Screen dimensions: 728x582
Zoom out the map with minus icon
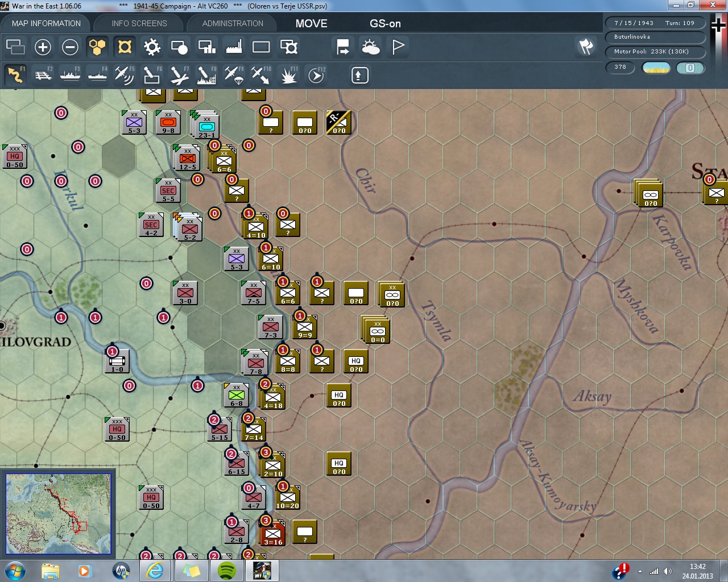point(70,47)
